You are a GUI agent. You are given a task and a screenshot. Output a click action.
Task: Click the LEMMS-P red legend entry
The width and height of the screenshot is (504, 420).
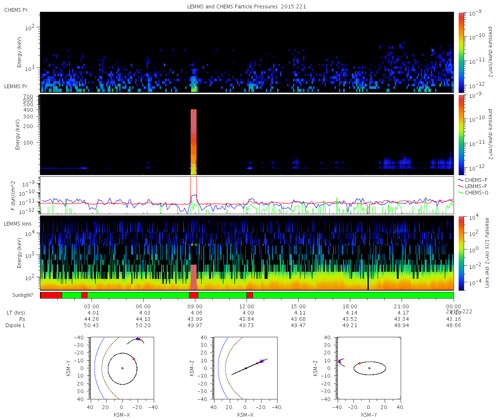(x=475, y=186)
